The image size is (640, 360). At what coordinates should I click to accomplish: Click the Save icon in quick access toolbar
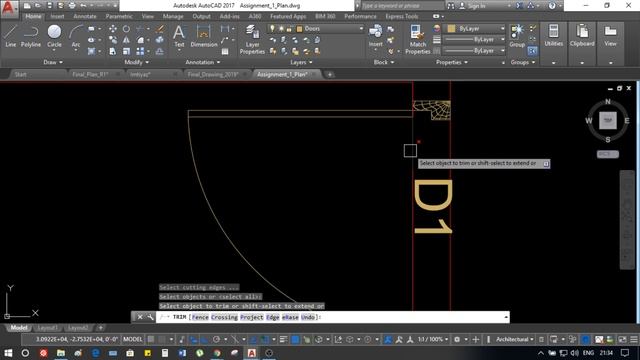[49, 6]
